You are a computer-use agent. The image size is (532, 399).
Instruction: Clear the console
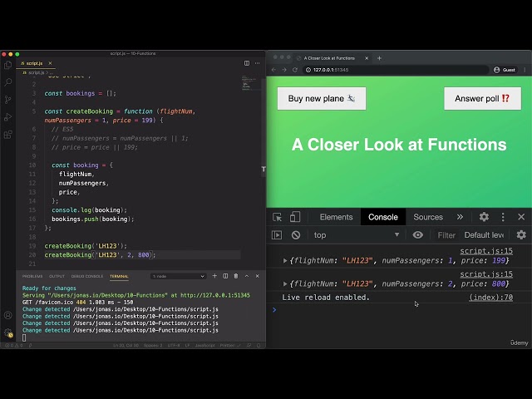tap(296, 234)
